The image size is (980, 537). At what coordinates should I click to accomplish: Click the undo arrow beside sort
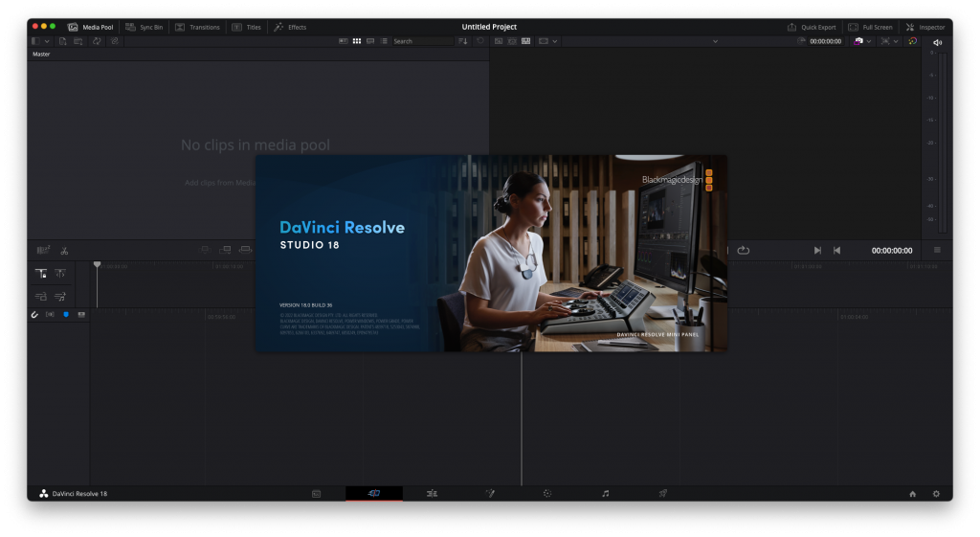click(480, 41)
